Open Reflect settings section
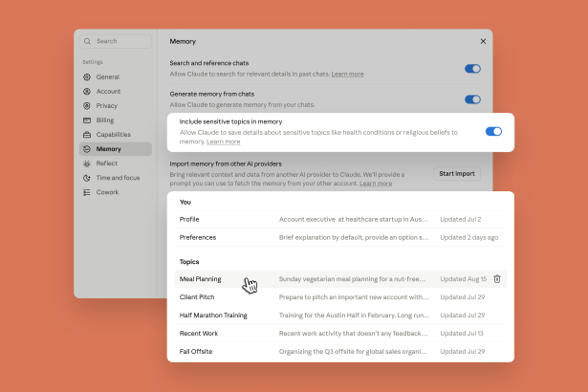 point(116,163)
